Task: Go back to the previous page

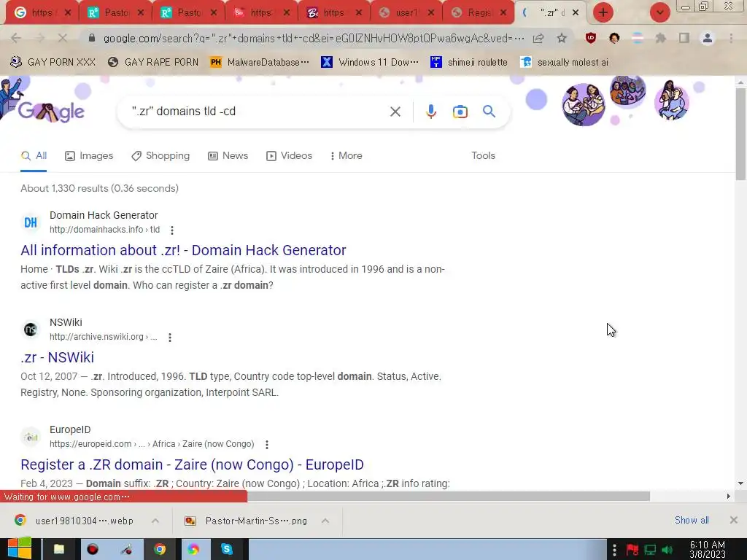Action: [x=16, y=38]
